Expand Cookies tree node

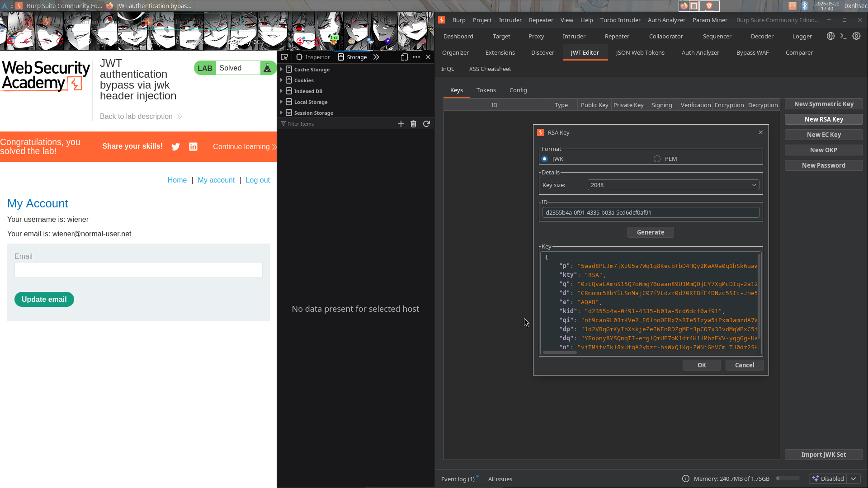pos(282,80)
